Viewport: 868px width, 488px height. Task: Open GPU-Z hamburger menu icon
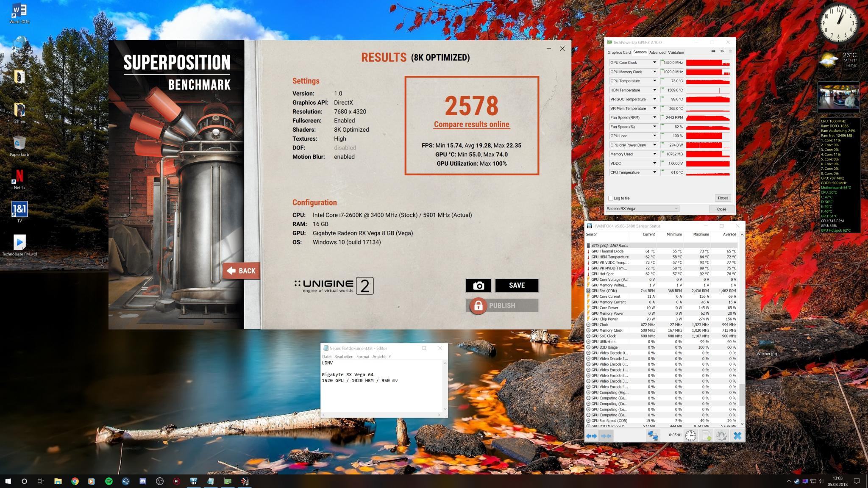tap(730, 51)
